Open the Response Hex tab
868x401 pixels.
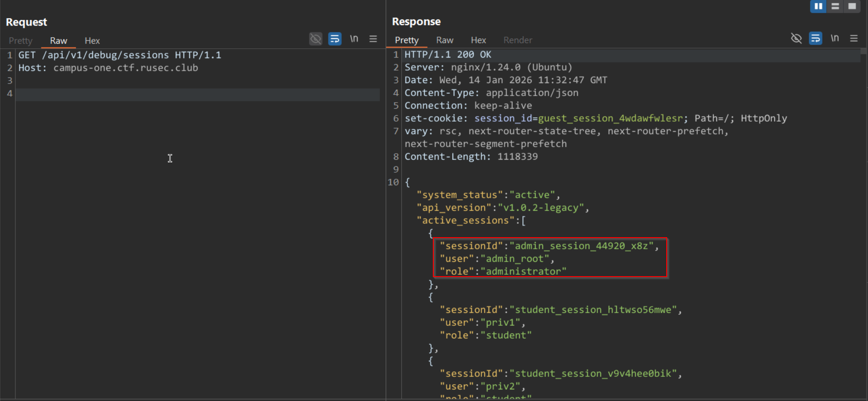coord(478,40)
